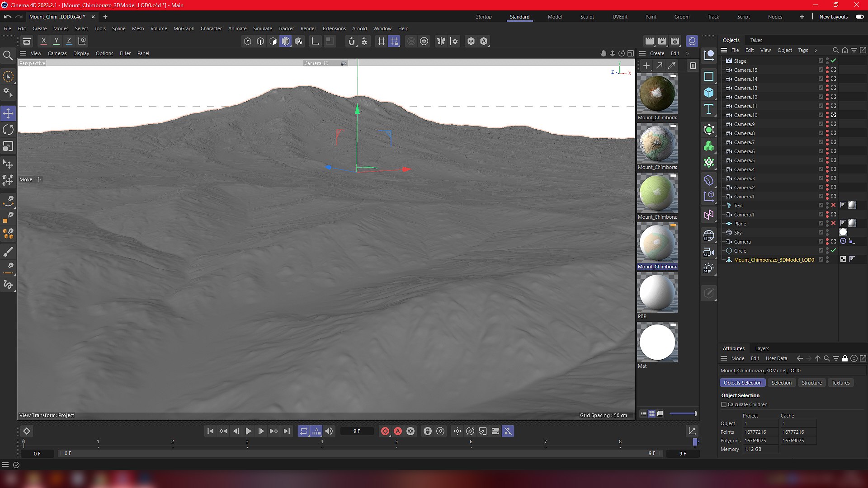868x488 pixels.
Task: Open viewport Display menu
Action: point(81,53)
